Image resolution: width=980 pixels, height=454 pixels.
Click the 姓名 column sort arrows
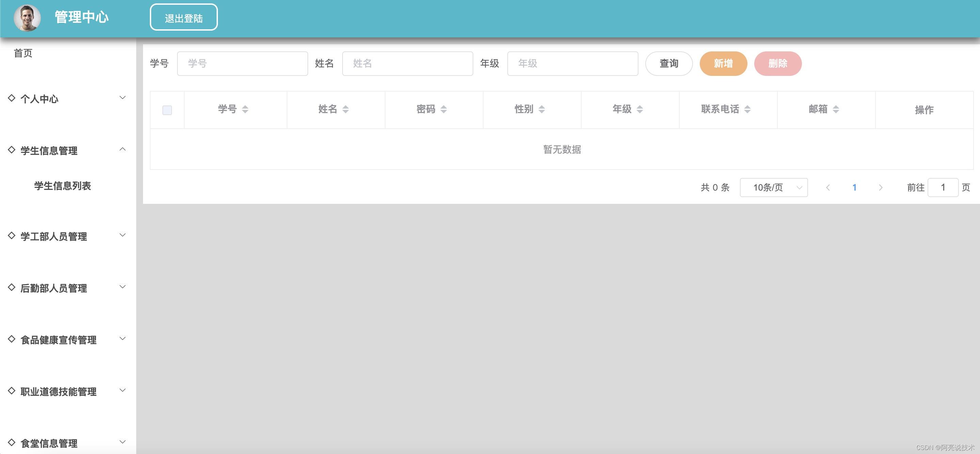click(x=345, y=110)
